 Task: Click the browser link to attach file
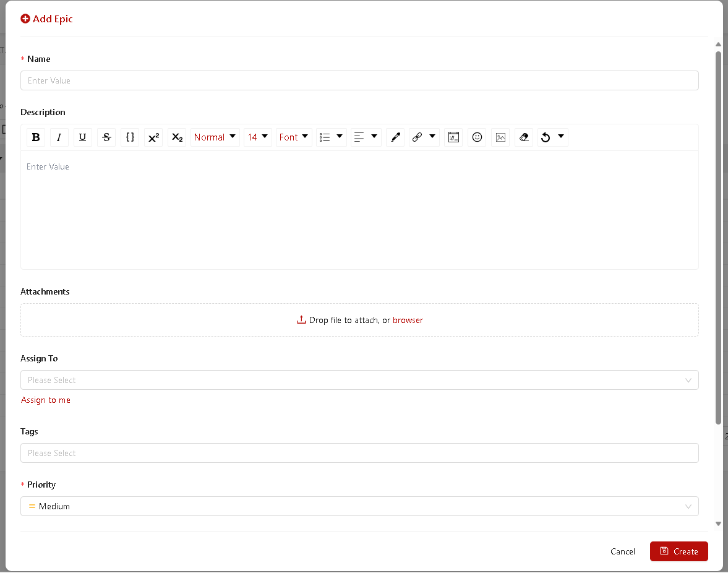tap(408, 320)
